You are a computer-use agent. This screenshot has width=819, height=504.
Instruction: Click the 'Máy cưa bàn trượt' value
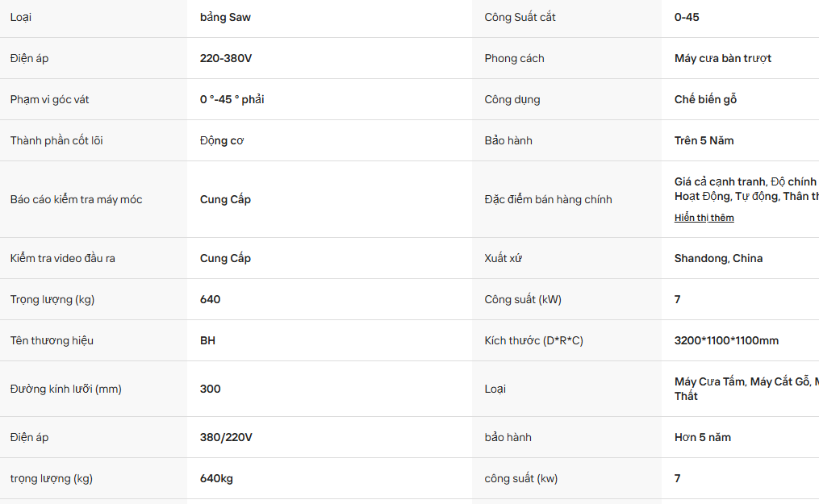723,58
